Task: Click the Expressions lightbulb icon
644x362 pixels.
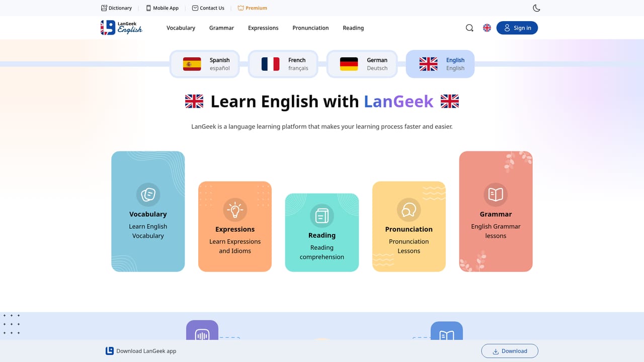Action: 235,210
